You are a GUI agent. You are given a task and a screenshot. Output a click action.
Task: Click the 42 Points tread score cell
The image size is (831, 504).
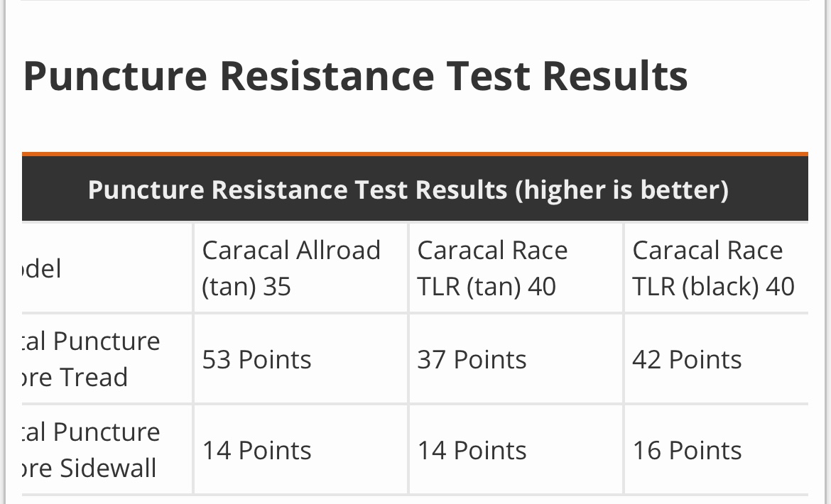click(687, 360)
